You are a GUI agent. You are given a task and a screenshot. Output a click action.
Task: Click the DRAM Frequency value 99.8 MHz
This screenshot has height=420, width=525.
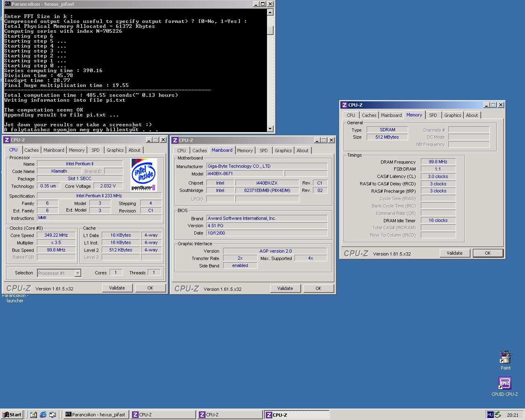[438, 162]
